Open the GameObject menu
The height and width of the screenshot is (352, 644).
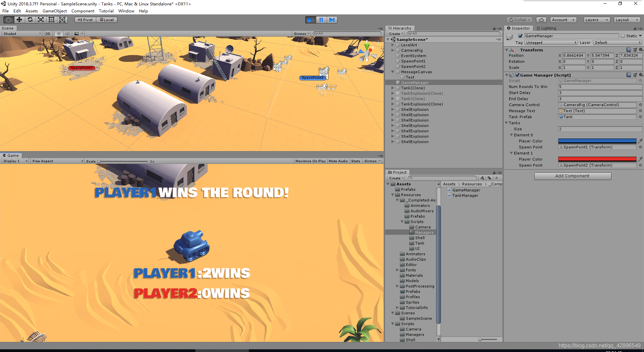(54, 11)
